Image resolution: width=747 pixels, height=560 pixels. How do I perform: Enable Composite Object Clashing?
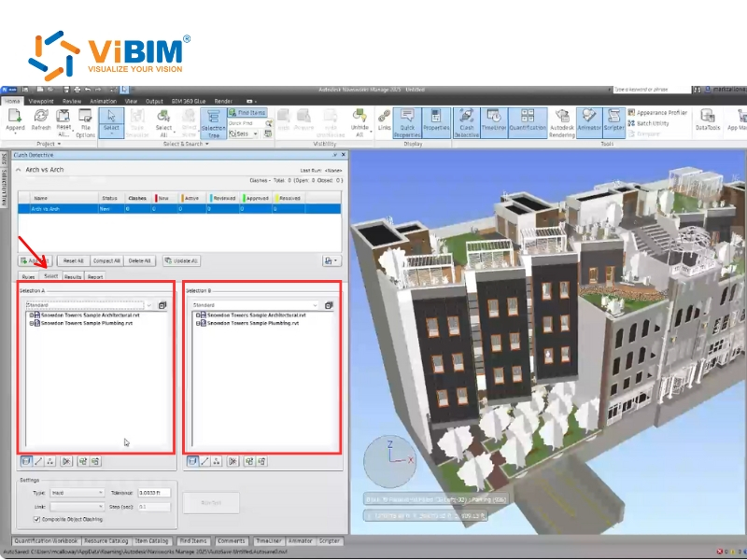(37, 520)
